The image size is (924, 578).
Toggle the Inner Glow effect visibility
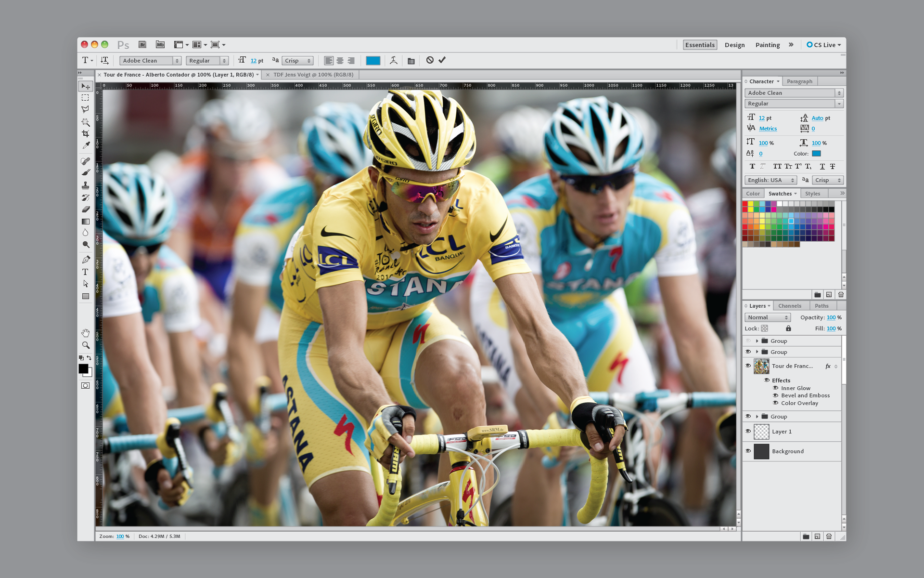tap(775, 388)
